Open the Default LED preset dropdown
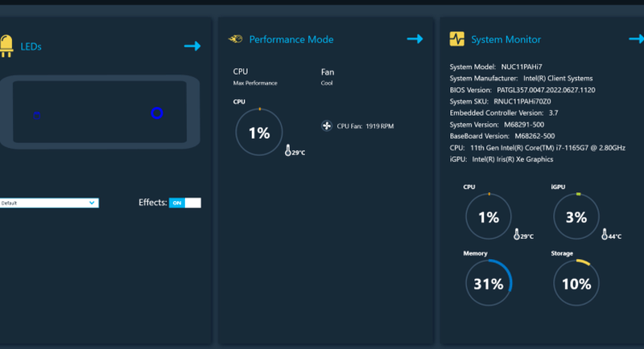644x349 pixels. [x=49, y=203]
